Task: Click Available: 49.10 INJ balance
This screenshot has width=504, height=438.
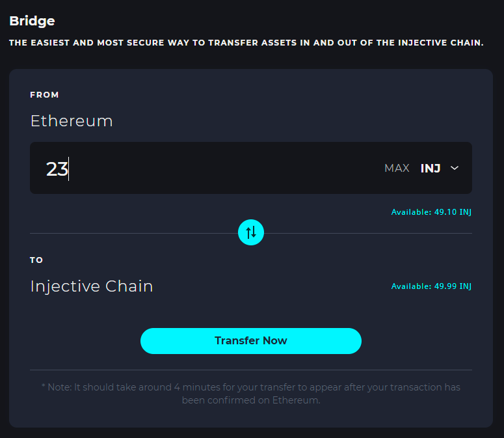Action: coord(431,212)
